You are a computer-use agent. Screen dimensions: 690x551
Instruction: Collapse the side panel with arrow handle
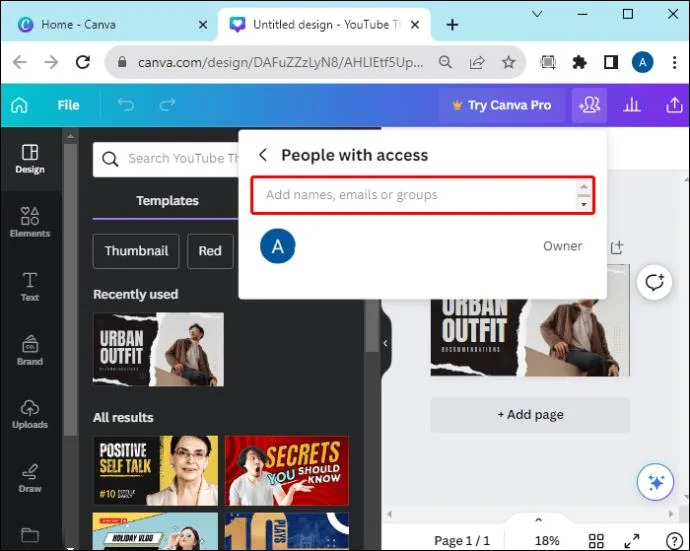click(385, 343)
